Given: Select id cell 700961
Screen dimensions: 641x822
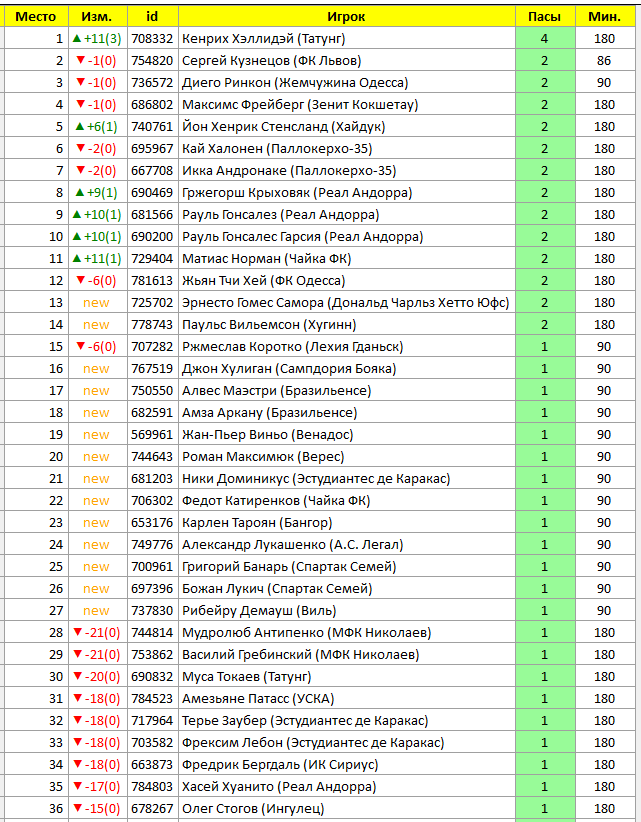Looking at the screenshot, I should point(152,567).
